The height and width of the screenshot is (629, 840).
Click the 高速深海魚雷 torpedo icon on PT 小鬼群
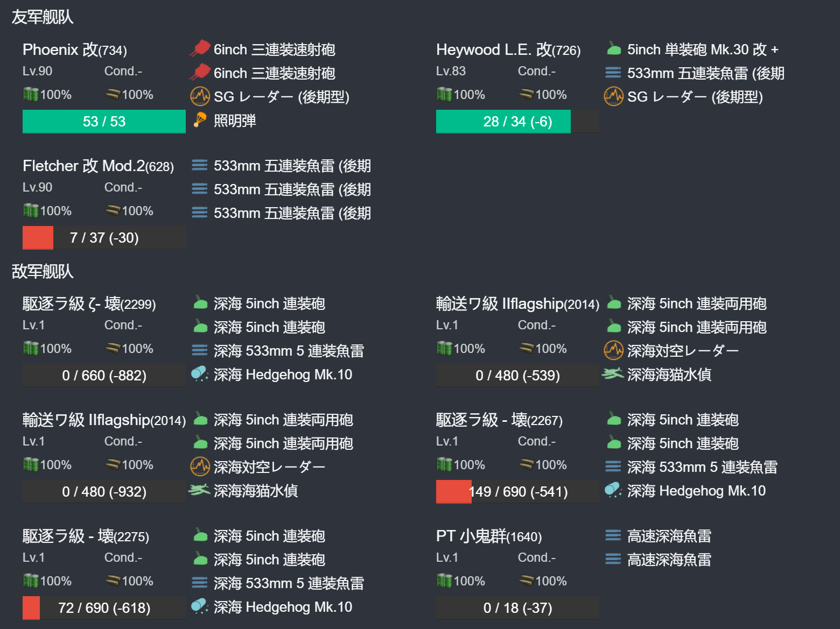pyautogui.click(x=613, y=535)
